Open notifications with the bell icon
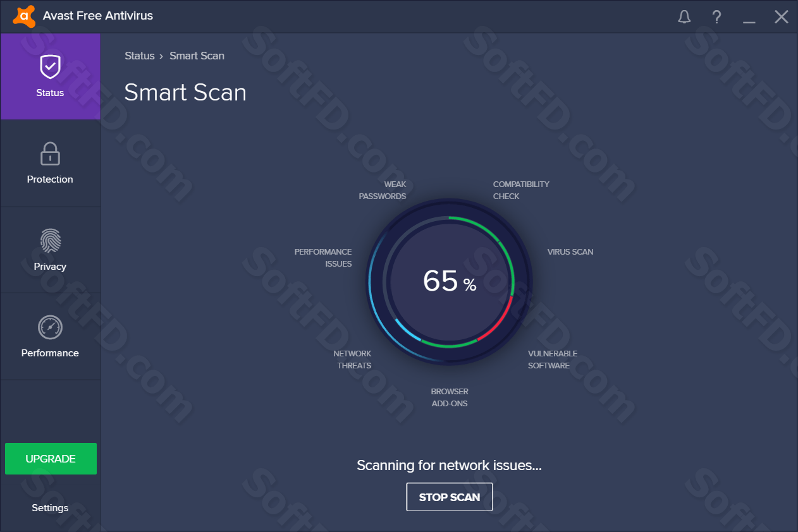This screenshot has width=798, height=532. (684, 16)
